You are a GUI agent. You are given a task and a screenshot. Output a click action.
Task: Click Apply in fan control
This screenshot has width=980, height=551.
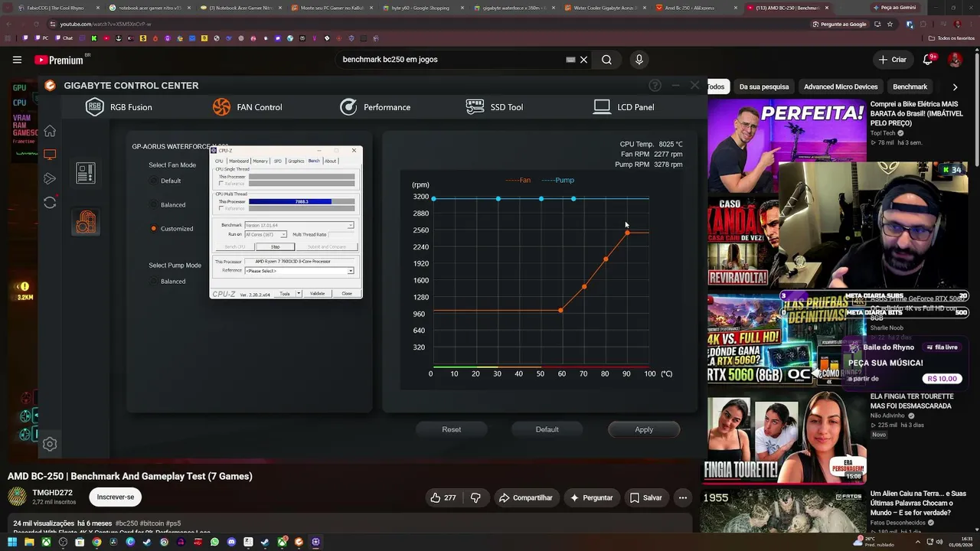pyautogui.click(x=644, y=429)
